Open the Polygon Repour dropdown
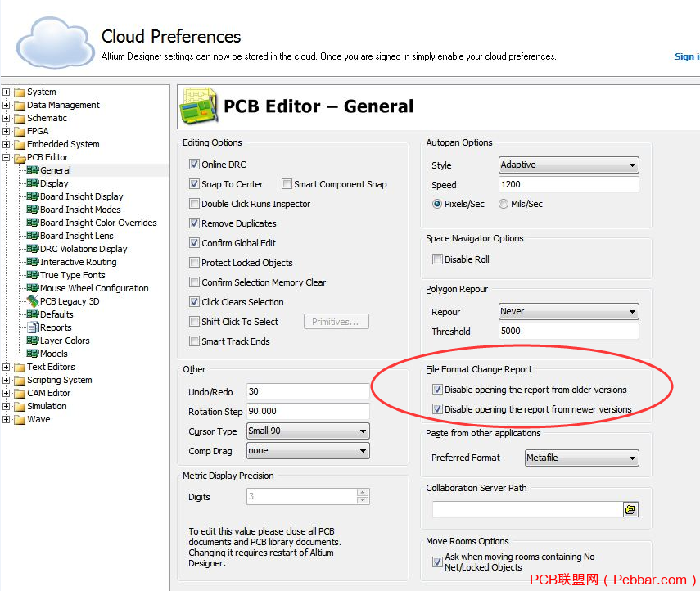Screen dimensions: 700x591 click(569, 311)
